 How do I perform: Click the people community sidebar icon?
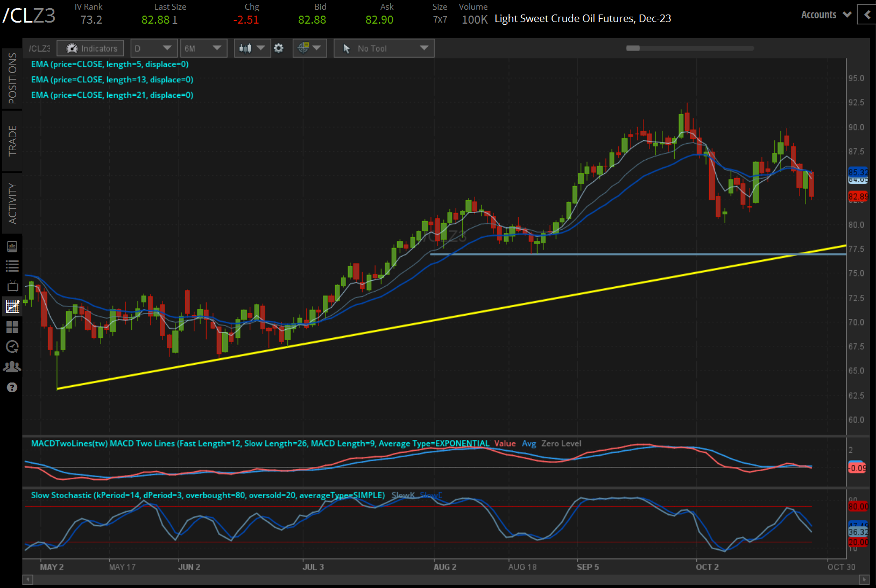click(12, 367)
